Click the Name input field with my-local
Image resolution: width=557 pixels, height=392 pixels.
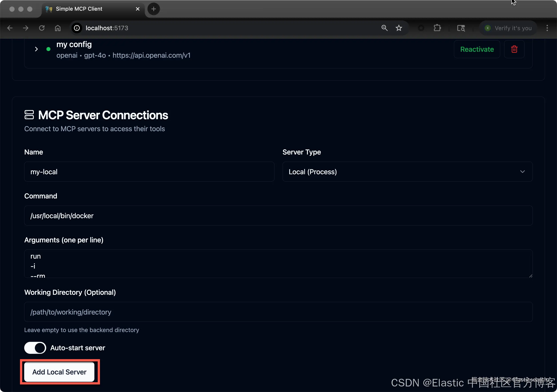coord(149,172)
